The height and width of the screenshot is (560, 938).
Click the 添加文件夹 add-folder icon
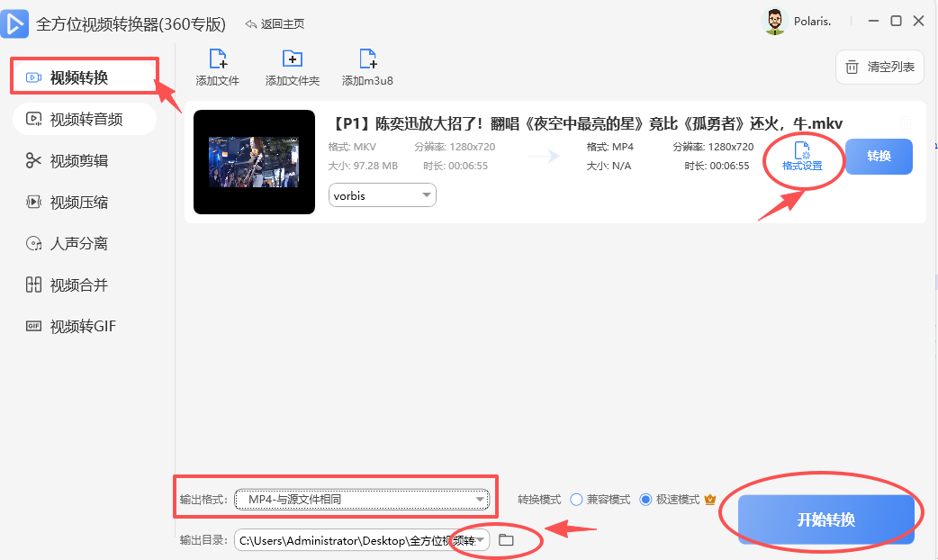(x=292, y=59)
